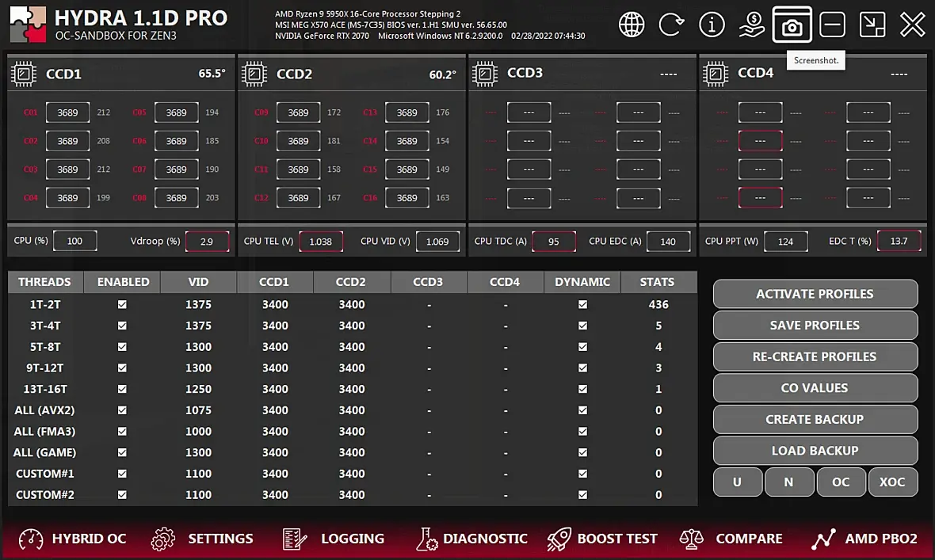The width and height of the screenshot is (935, 560).
Task: Click the CPU PPT (W) value field
Action: pos(785,242)
